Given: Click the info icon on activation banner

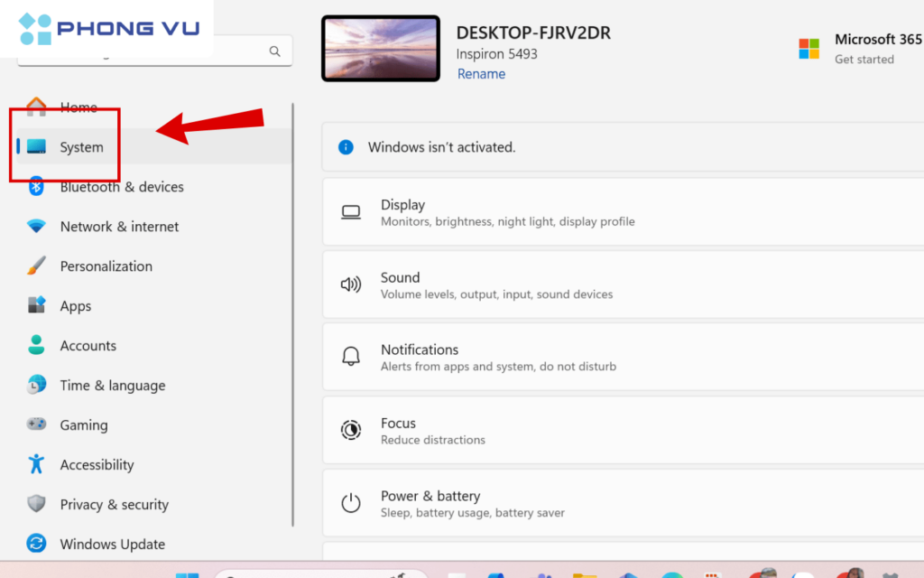Looking at the screenshot, I should tap(346, 146).
